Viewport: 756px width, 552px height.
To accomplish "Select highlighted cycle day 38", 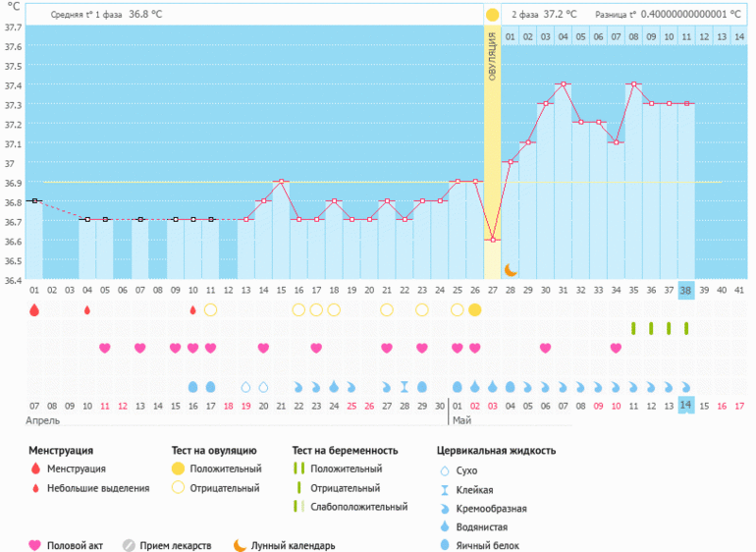I will [685, 290].
